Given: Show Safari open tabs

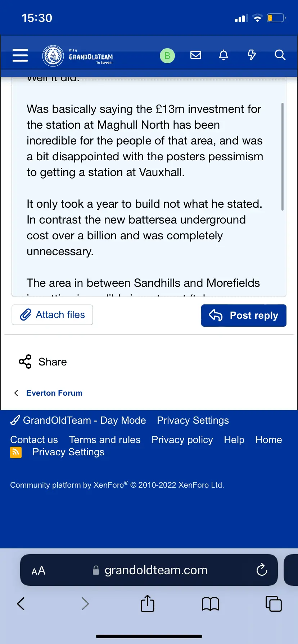Looking at the screenshot, I should [273, 604].
